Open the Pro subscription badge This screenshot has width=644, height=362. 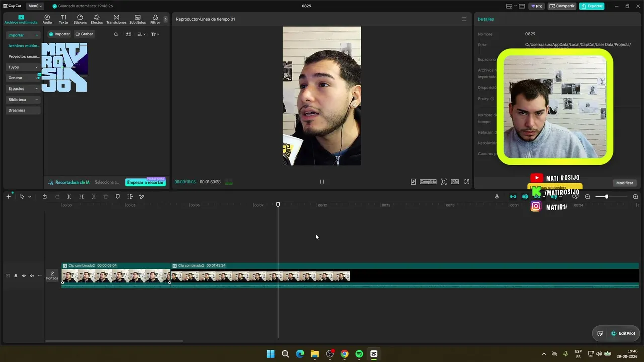(x=537, y=6)
